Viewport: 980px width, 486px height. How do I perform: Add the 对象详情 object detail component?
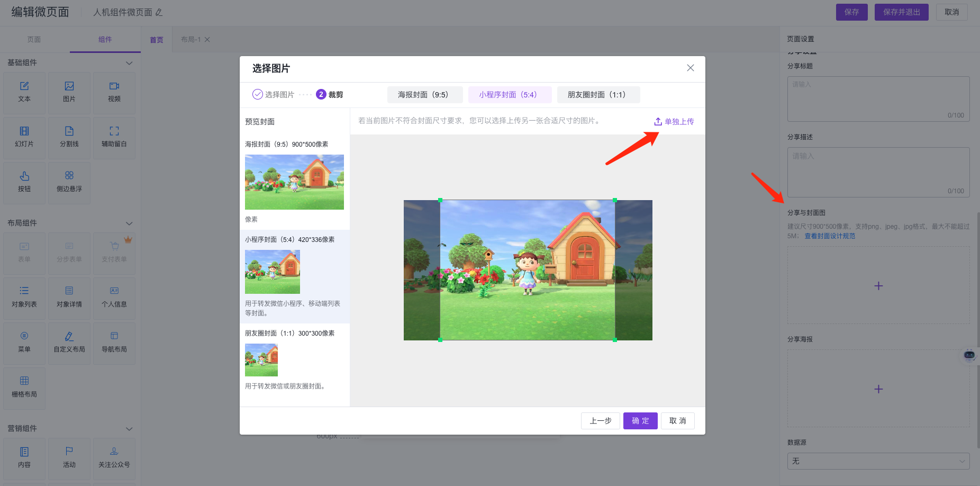coord(69,298)
